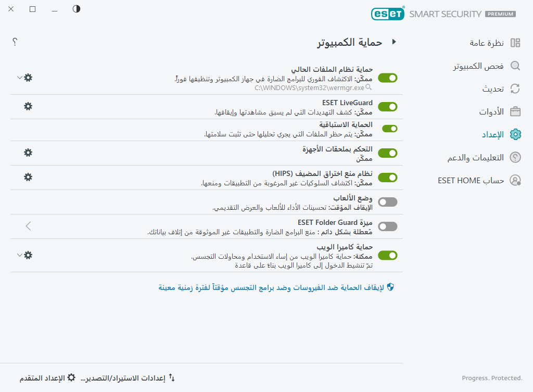Screen dimensions: 533x392
Task: Click the help question mark icon
Action: click(15, 42)
